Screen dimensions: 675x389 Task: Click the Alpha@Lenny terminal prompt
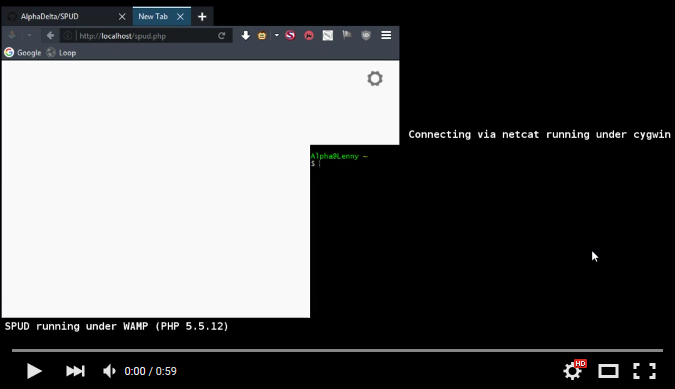[339, 156]
